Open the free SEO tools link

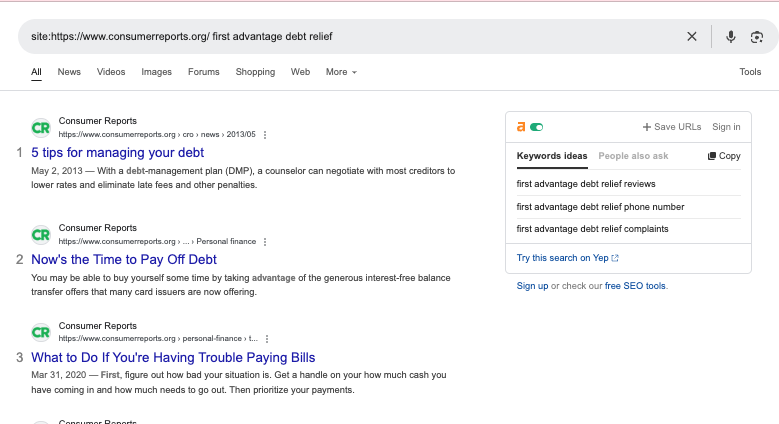point(635,286)
